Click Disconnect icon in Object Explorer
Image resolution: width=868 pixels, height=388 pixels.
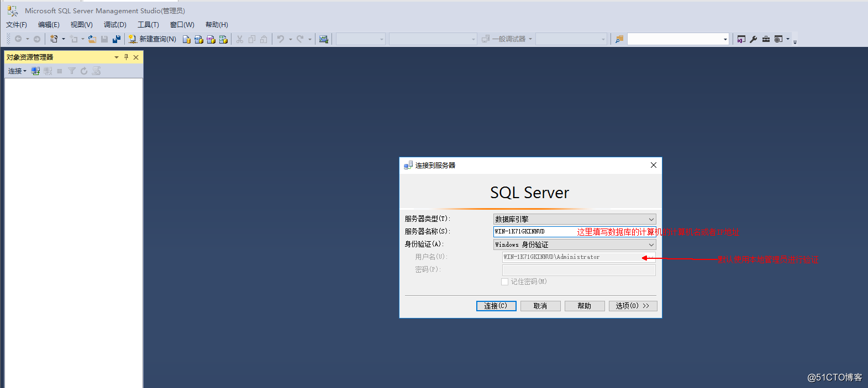point(48,71)
